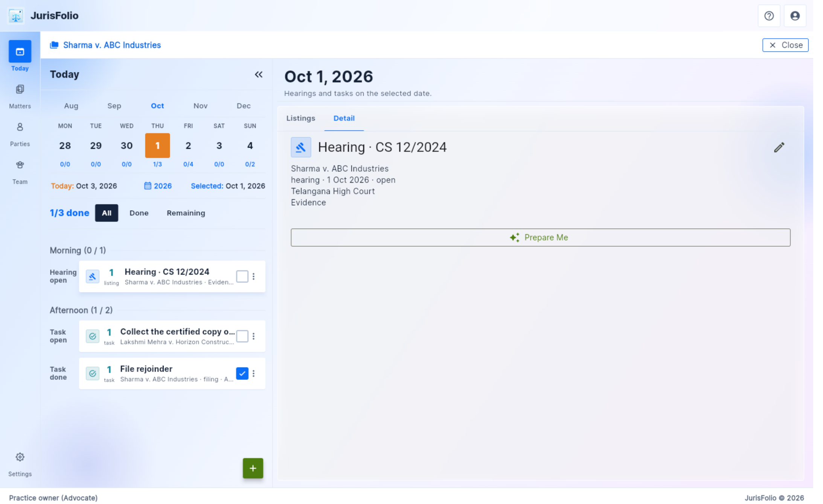Viewport: 823px width, 504px height.
Task: Click the gavel icon on Hearing CS 12/2024 card
Action: pos(92,276)
